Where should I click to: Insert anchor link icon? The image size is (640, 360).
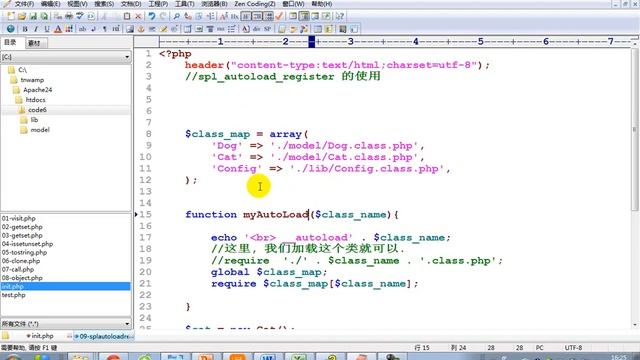click(x=141, y=29)
